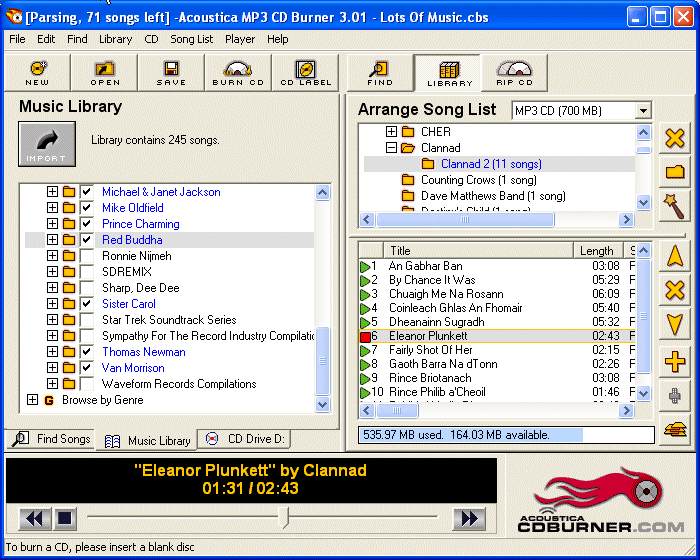Screen dimensions: 700x560
Task: Expand the CHER folder
Action: [x=391, y=131]
